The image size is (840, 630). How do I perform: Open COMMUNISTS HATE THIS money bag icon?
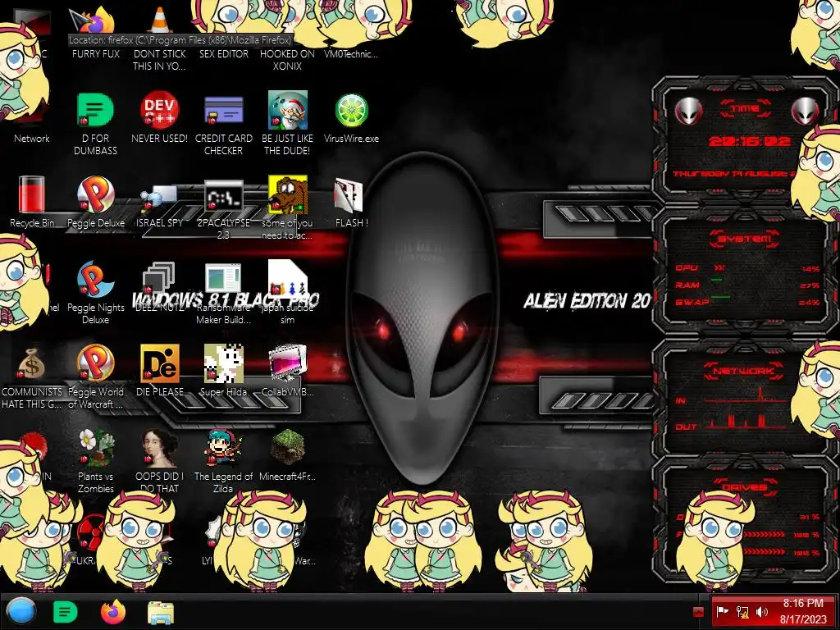tap(32, 363)
